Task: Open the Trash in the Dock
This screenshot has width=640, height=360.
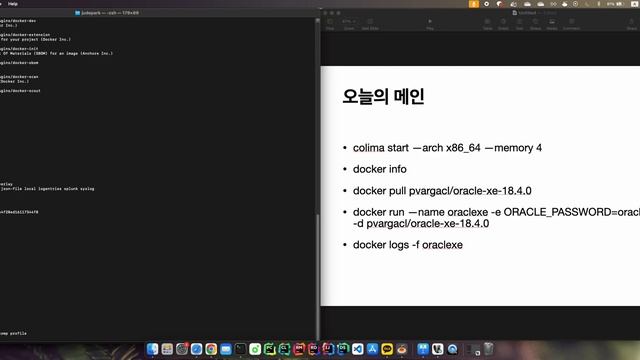Action: (x=489, y=349)
